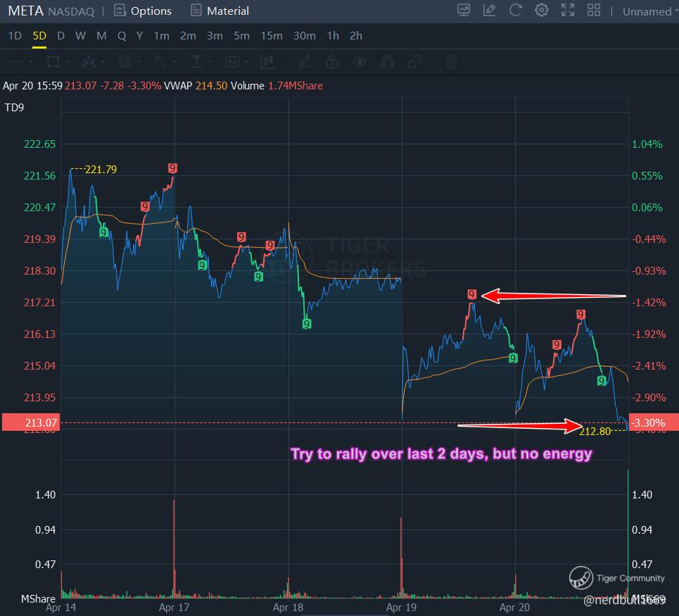The height and width of the screenshot is (616, 679).
Task: Open the Unnamed layout dropdown
Action: pyautogui.click(x=650, y=12)
